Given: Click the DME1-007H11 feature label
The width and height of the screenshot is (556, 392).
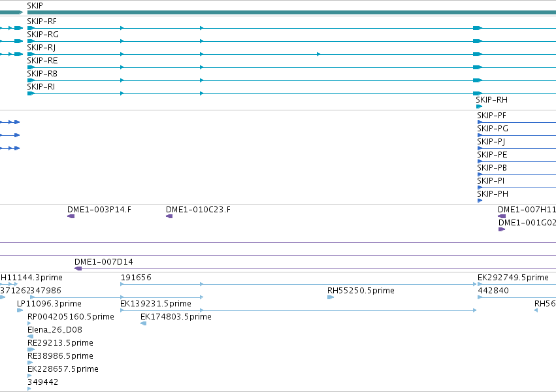Looking at the screenshot, I should point(527,210).
